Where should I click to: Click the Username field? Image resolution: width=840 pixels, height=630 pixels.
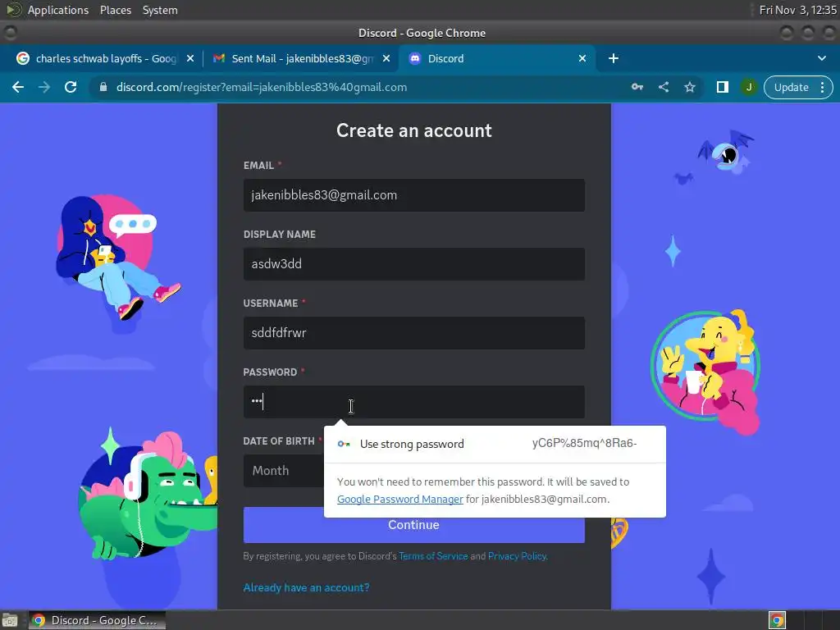(x=413, y=333)
